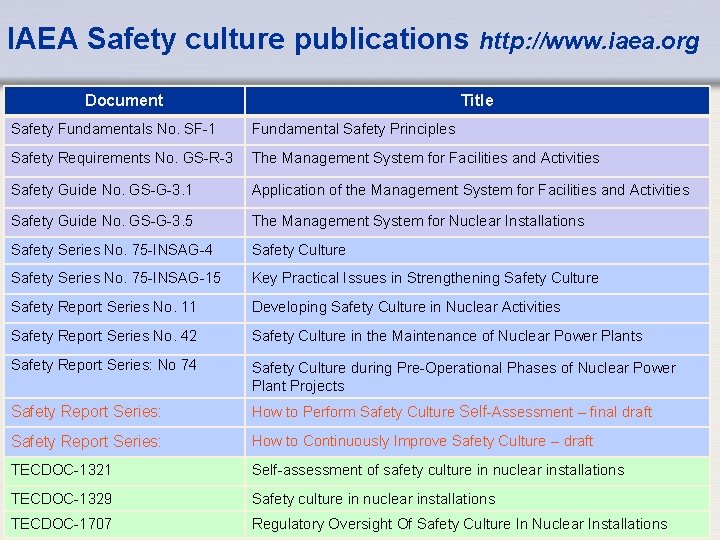720x540 pixels.
Task: Select the 'Document' column header
Action: (124, 100)
